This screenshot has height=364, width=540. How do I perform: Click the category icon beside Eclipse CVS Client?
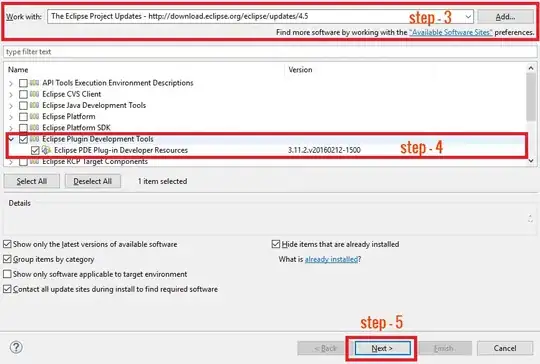click(x=34, y=94)
